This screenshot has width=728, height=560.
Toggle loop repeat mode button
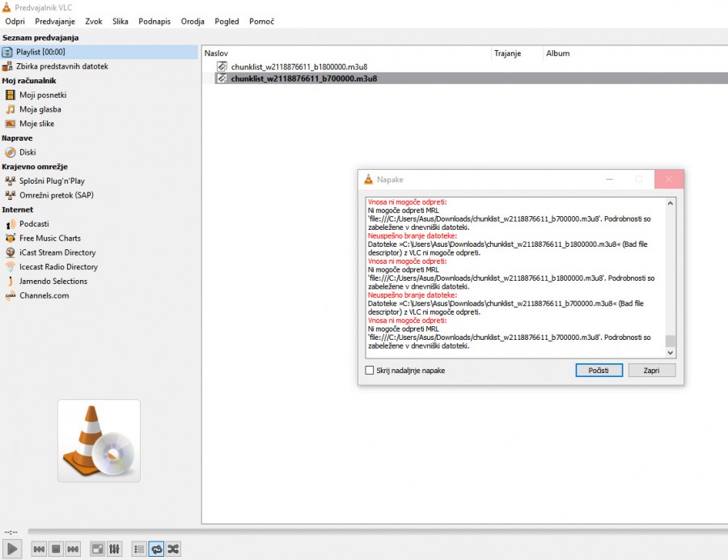[155, 549]
